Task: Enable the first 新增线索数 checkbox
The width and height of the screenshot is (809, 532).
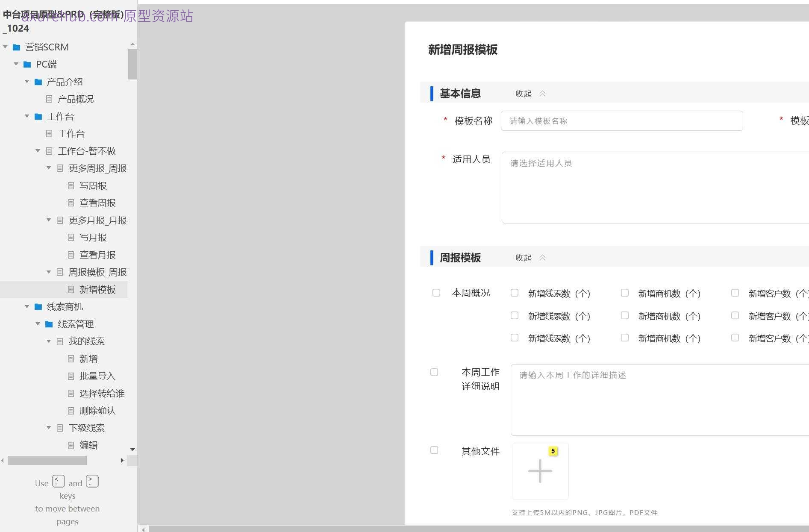Action: 514,292
